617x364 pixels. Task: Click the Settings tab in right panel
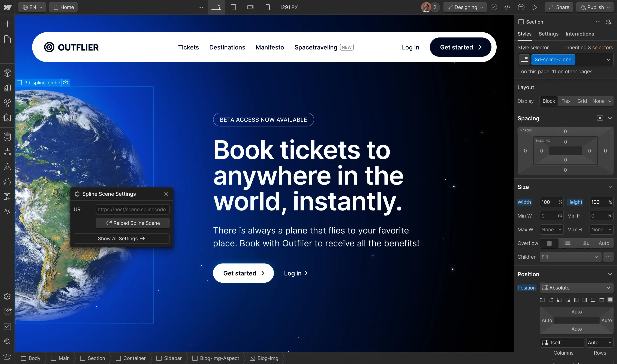pyautogui.click(x=548, y=34)
